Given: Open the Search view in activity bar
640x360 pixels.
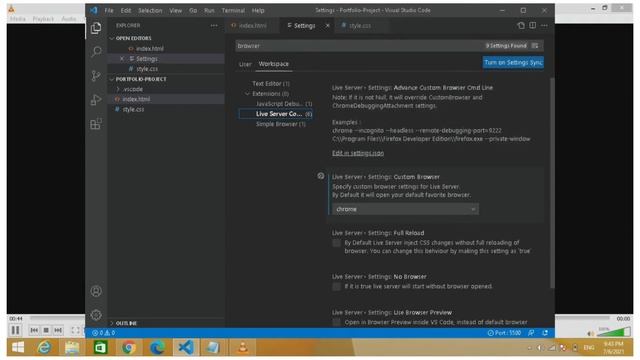Looking at the screenshot, I should click(96, 51).
